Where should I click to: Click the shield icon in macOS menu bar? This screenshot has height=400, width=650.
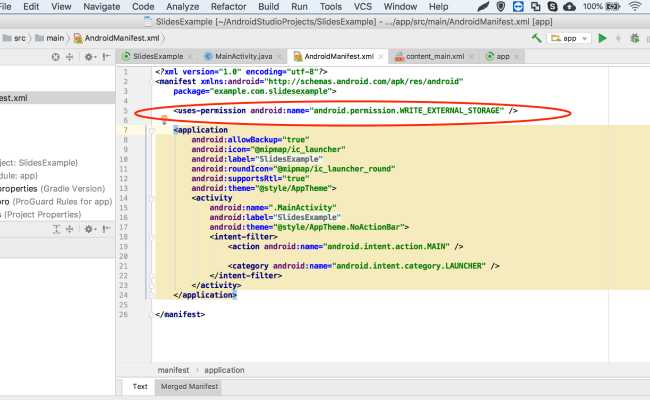point(501,6)
